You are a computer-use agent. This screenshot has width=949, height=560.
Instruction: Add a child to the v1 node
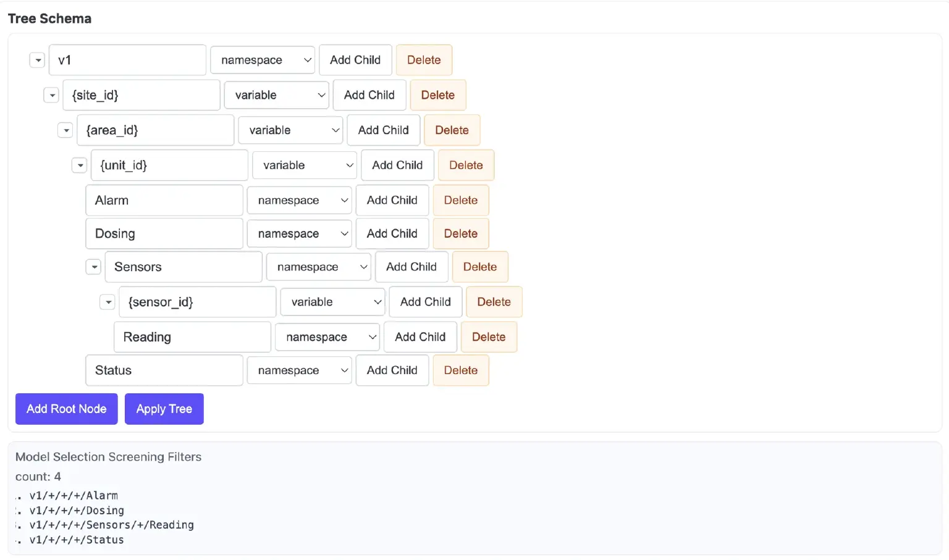(x=355, y=60)
